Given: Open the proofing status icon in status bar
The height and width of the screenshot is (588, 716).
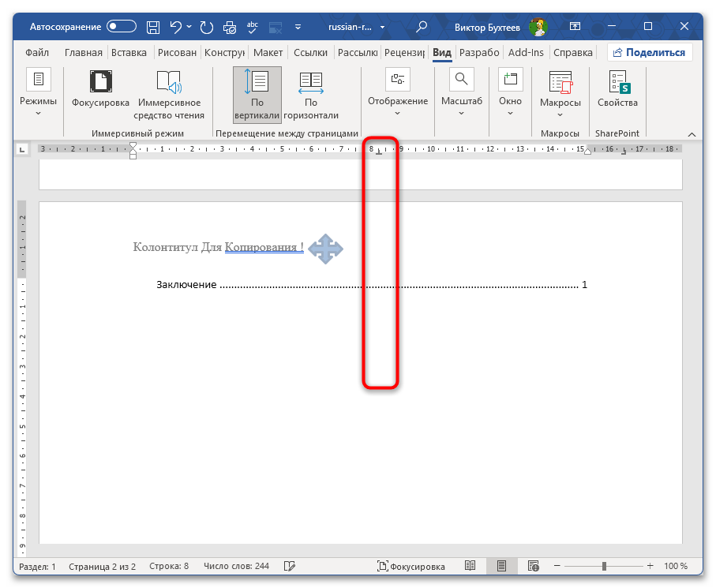Looking at the screenshot, I should click(x=290, y=566).
